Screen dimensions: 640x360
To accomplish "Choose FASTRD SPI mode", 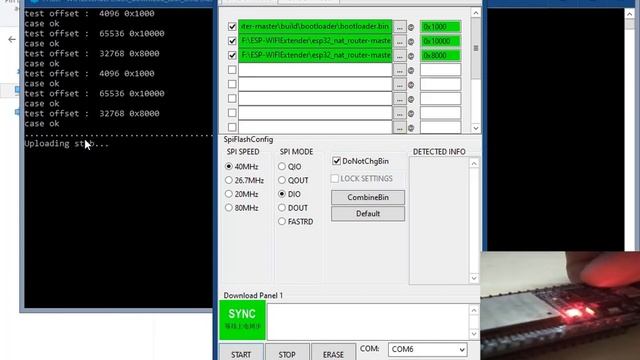I will pos(282,222).
